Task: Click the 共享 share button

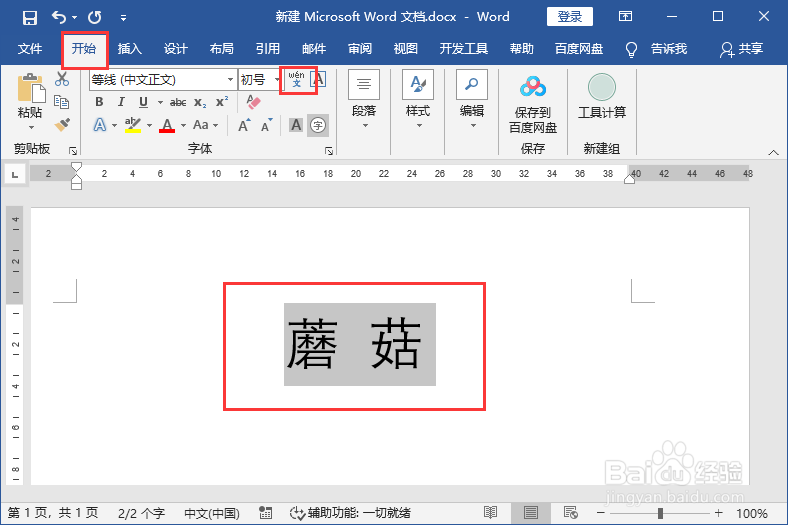Action: click(742, 49)
